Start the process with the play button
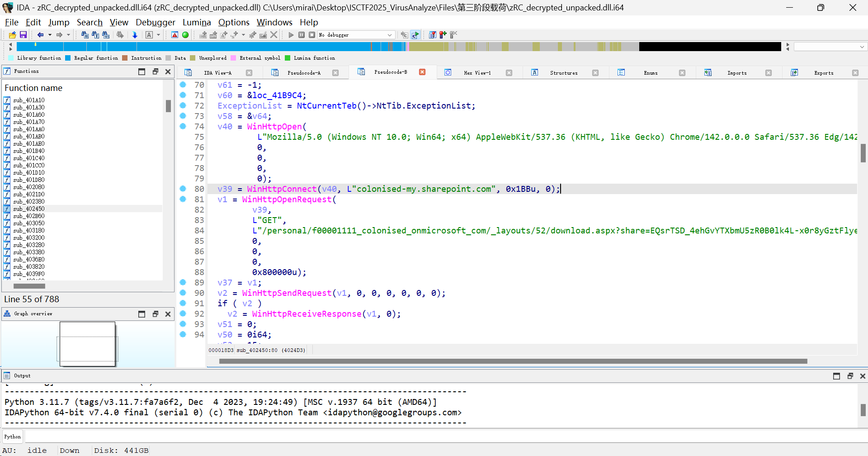This screenshot has height=456, width=868. coord(291,35)
